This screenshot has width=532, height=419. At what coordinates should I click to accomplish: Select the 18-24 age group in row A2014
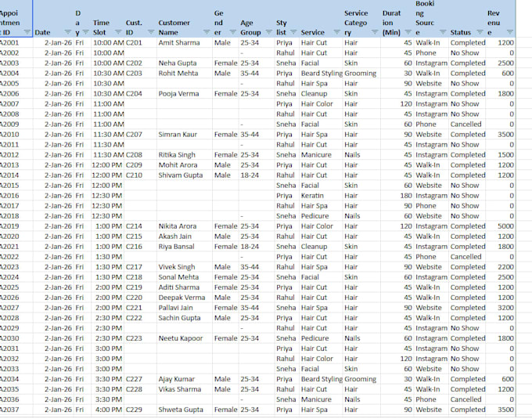point(256,175)
